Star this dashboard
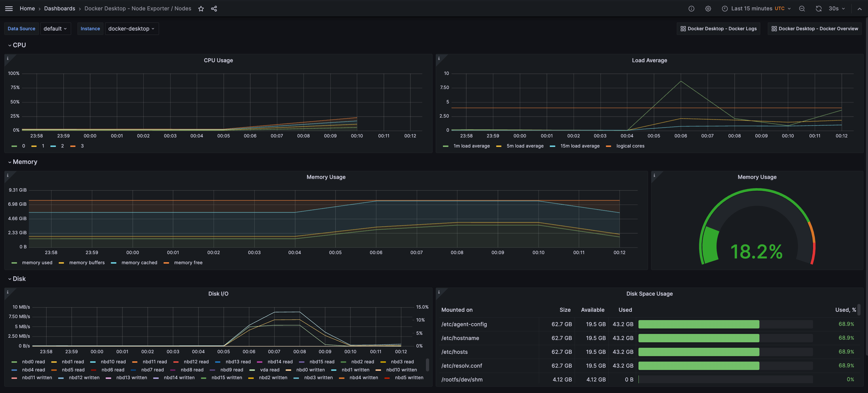 click(x=201, y=8)
